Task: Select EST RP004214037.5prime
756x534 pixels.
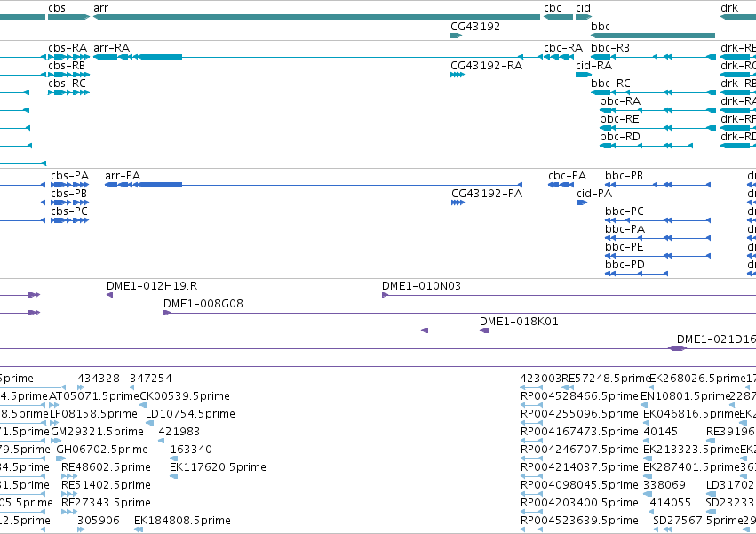Action: tap(532, 476)
